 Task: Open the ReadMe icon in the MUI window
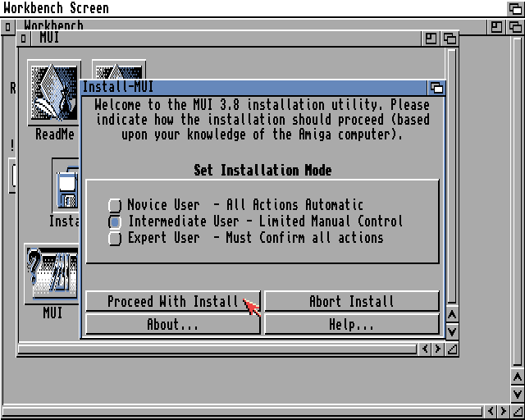(54, 93)
